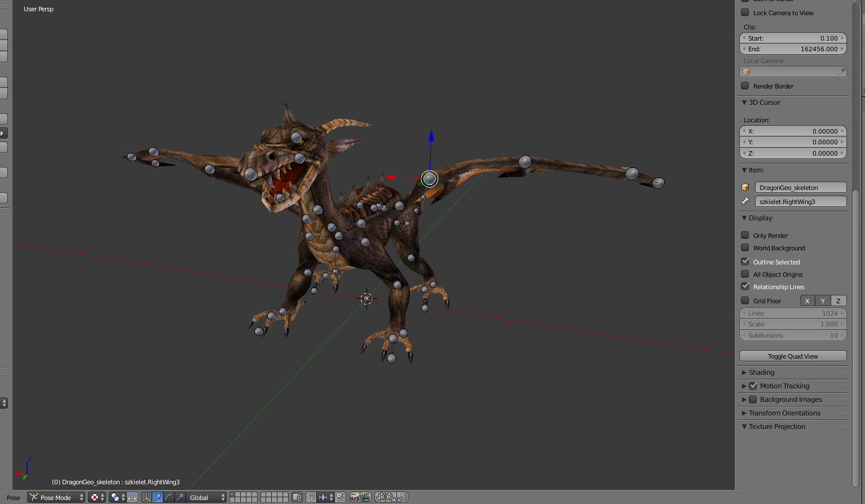The height and width of the screenshot is (504, 865).
Task: Paste pose from buffer icon
Action: tap(391, 497)
